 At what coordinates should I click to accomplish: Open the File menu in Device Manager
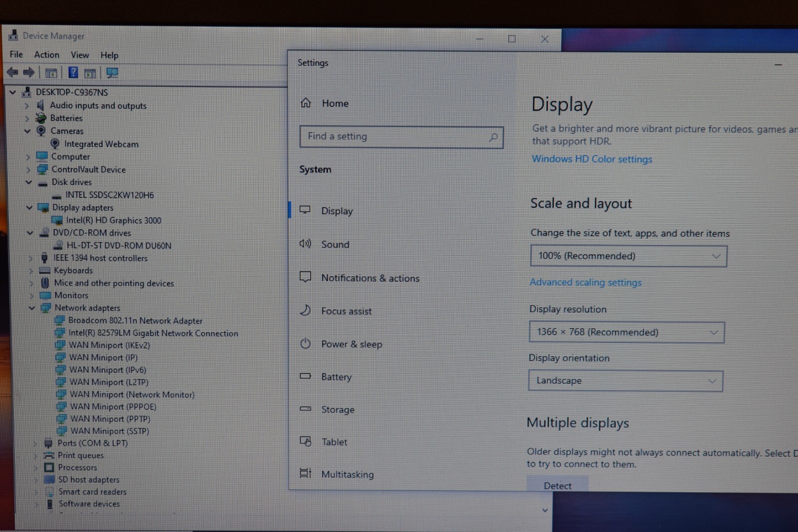(x=16, y=54)
